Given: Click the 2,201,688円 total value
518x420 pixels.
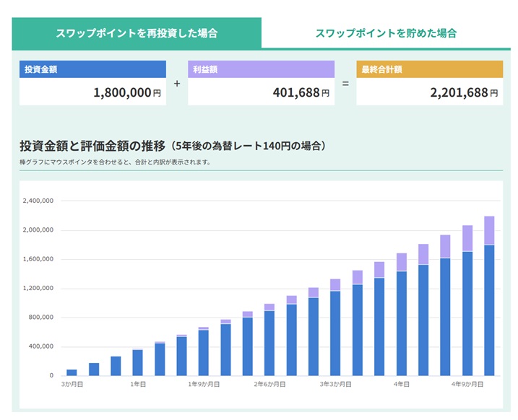Looking at the screenshot, I should (x=464, y=92).
